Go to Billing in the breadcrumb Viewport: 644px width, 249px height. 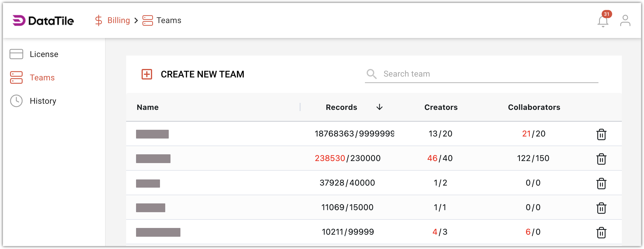(x=118, y=20)
